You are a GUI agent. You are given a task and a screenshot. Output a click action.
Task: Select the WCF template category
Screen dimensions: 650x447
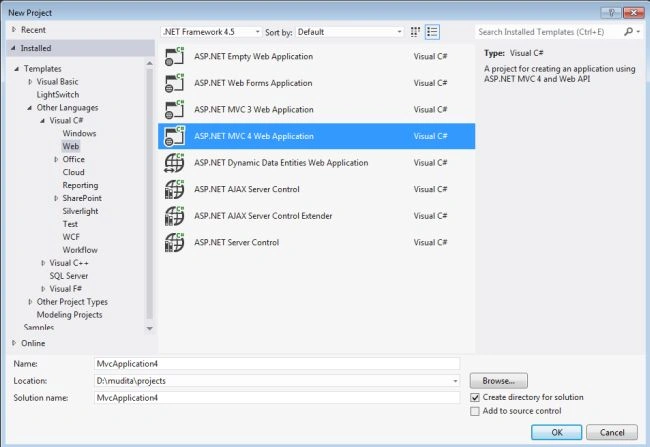pyautogui.click(x=71, y=237)
